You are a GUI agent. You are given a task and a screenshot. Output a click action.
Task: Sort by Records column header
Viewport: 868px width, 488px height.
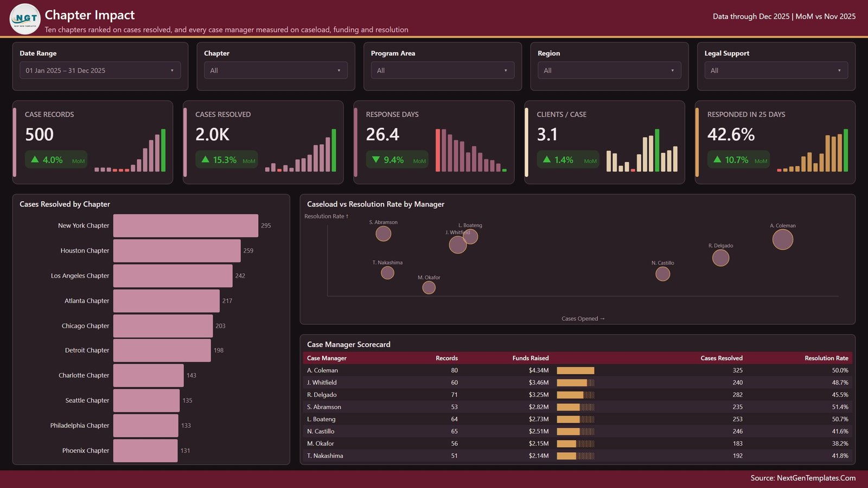[x=446, y=358]
